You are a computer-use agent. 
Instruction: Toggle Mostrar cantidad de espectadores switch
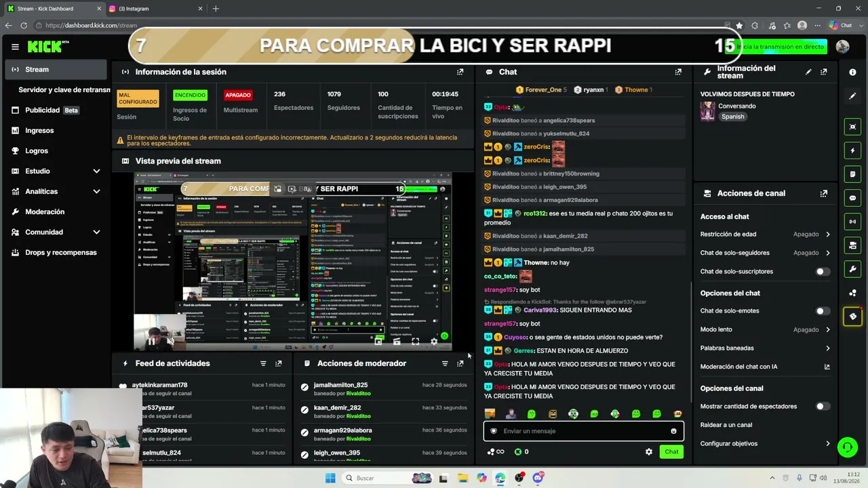click(822, 407)
